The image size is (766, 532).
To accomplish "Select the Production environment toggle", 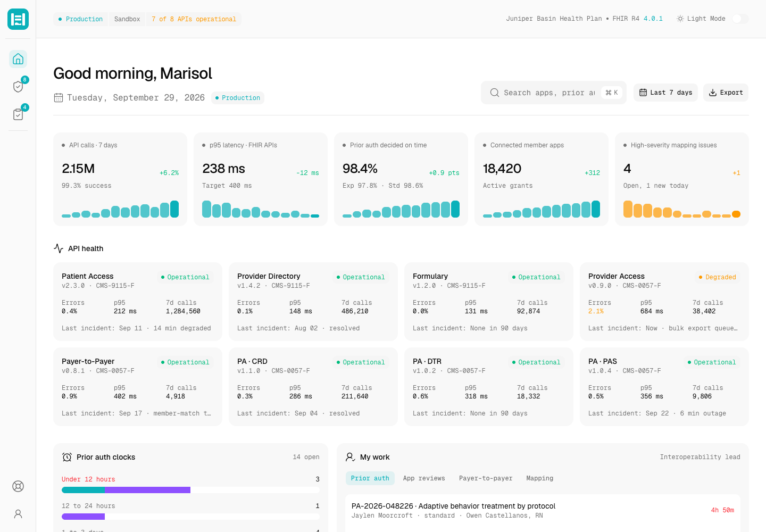I will coord(80,19).
